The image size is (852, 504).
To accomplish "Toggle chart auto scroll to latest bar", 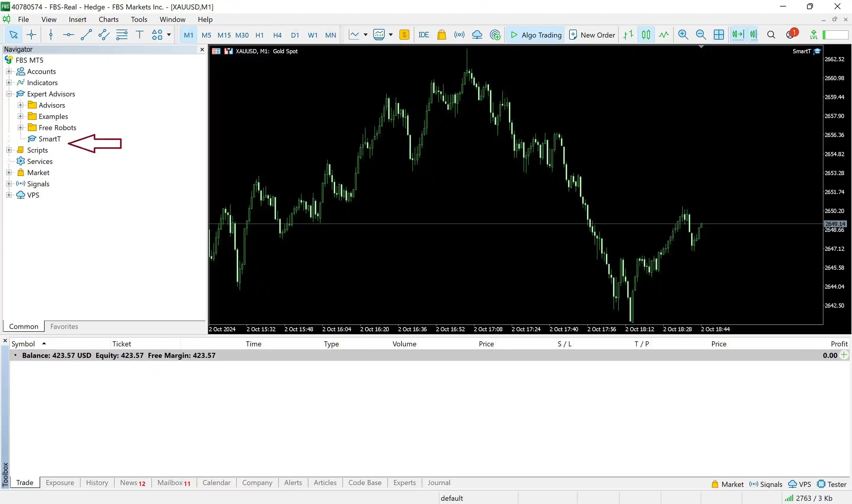I will pyautogui.click(x=738, y=35).
